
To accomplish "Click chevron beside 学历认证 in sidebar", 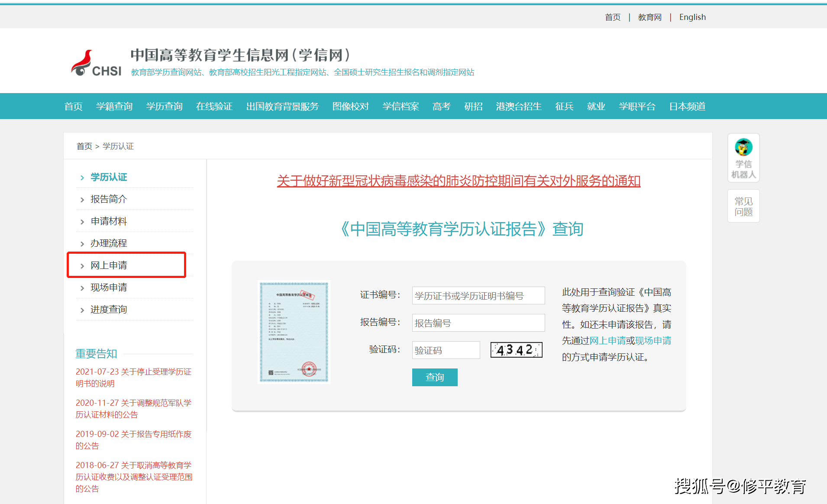I will 82,178.
